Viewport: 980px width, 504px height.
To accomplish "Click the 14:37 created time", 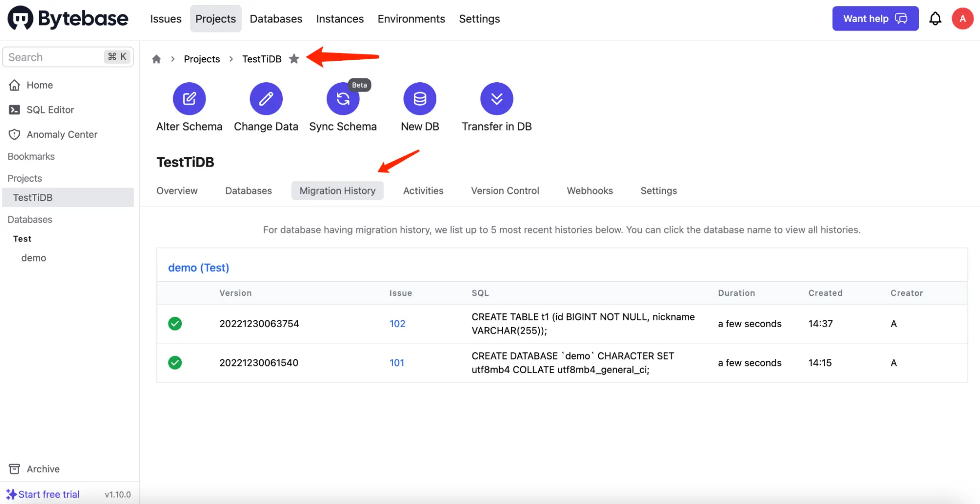I will coord(820,323).
